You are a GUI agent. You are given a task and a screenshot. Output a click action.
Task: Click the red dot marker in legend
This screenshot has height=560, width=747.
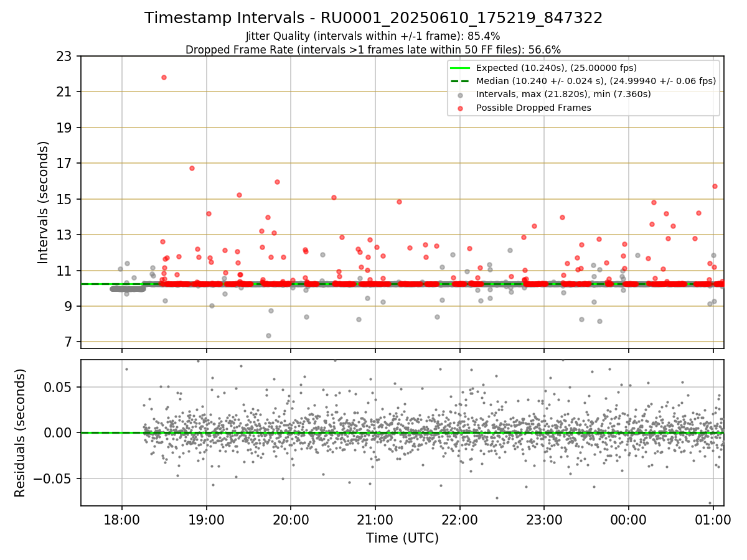point(460,108)
